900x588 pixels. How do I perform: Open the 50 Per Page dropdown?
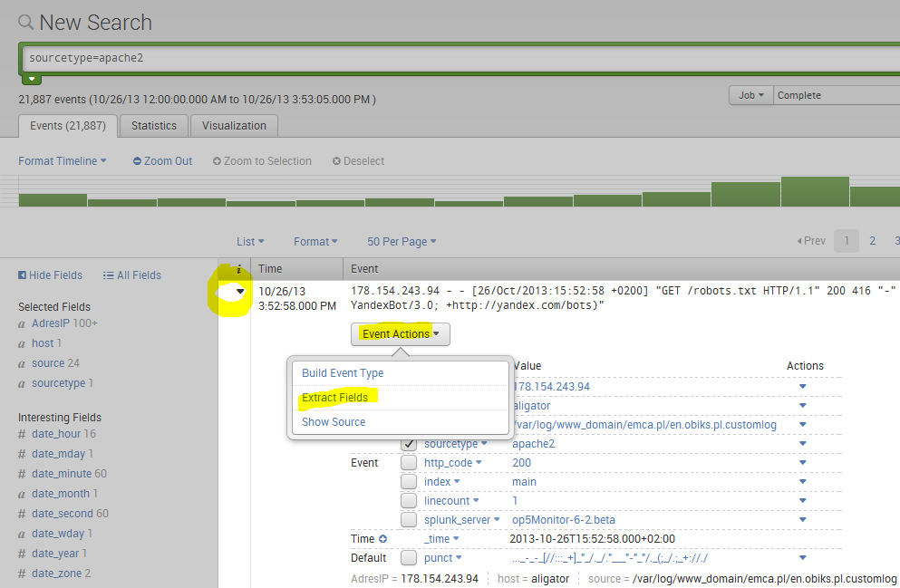tap(402, 242)
